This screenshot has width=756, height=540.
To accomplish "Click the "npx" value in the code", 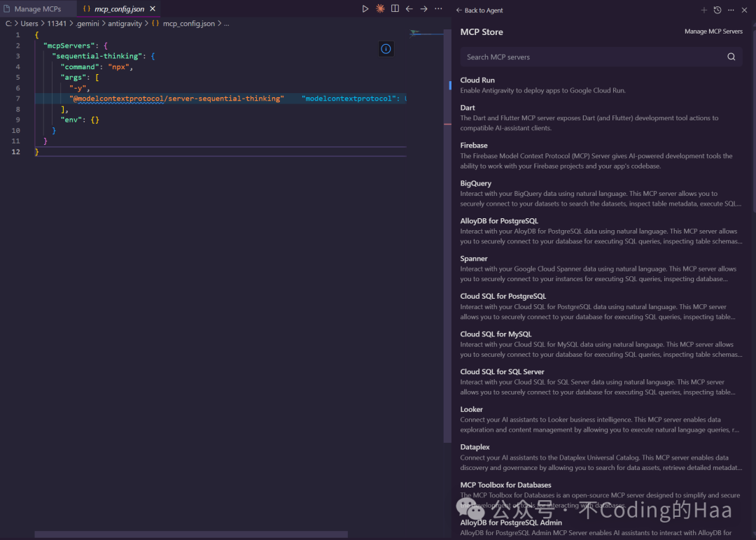I will point(118,66).
